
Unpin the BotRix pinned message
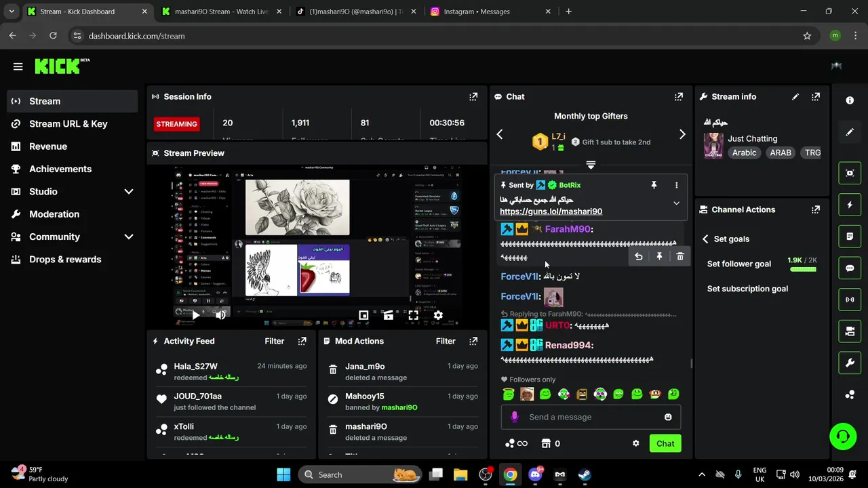[x=654, y=185]
